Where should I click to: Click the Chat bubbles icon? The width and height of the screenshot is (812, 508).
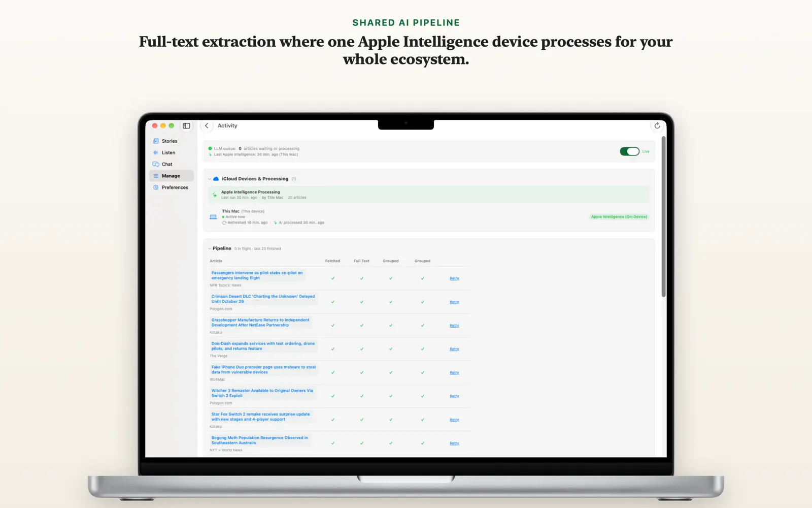156,164
